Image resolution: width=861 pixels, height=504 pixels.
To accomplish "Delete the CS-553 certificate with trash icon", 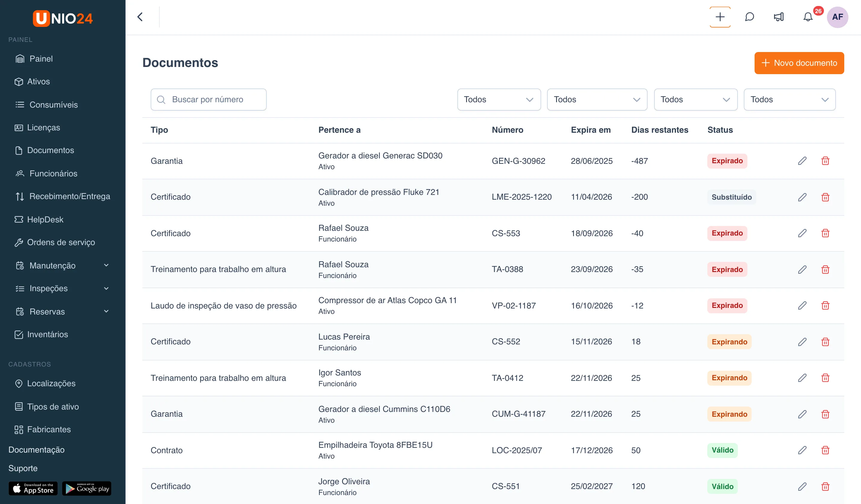I will click(825, 233).
